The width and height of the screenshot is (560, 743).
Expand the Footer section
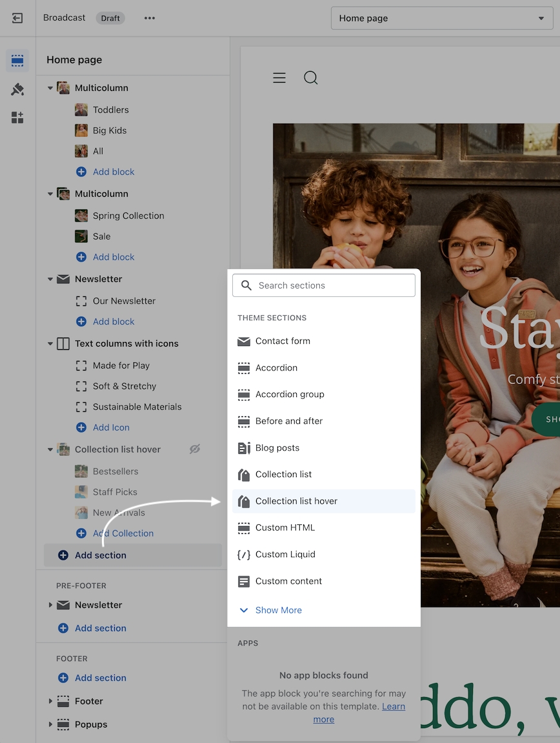click(x=50, y=701)
